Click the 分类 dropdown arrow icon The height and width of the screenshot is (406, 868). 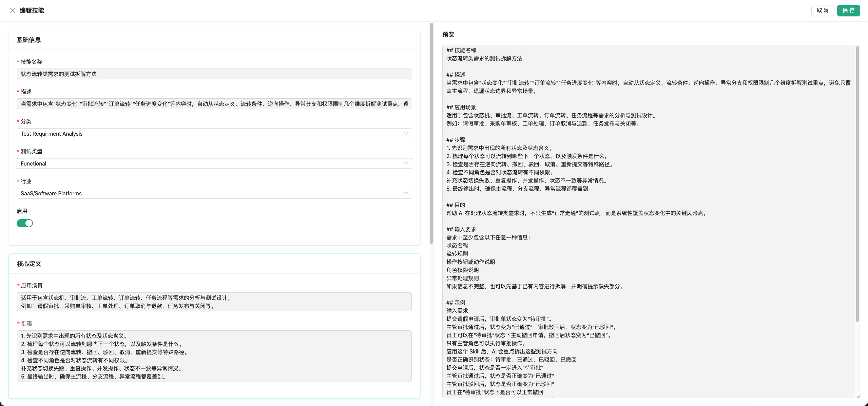click(406, 134)
